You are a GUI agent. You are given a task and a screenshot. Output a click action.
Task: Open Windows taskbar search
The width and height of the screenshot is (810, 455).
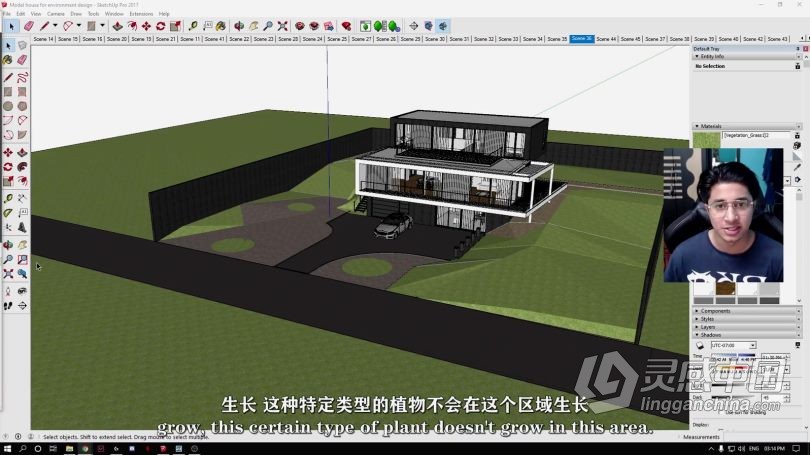(23, 449)
